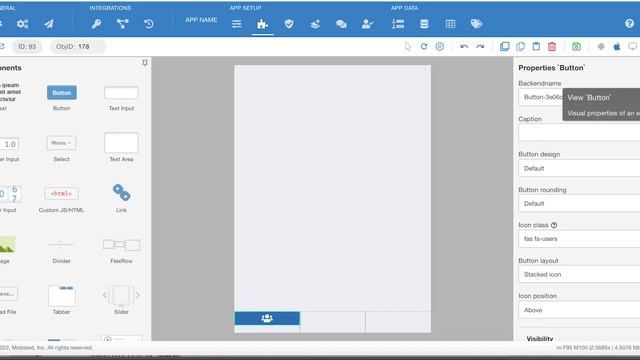This screenshot has width=640, height=360.
Task: Open the Button rounding dropdown
Action: [x=579, y=203]
